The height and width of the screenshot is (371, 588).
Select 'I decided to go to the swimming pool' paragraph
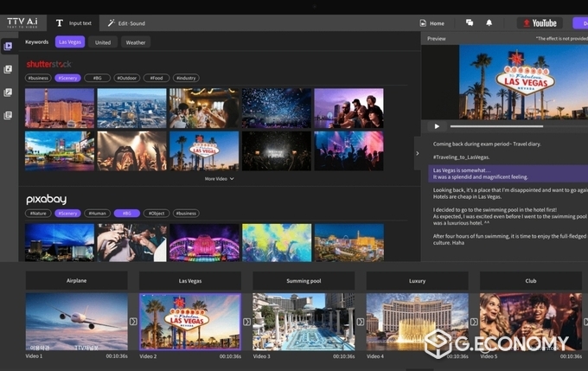510,216
